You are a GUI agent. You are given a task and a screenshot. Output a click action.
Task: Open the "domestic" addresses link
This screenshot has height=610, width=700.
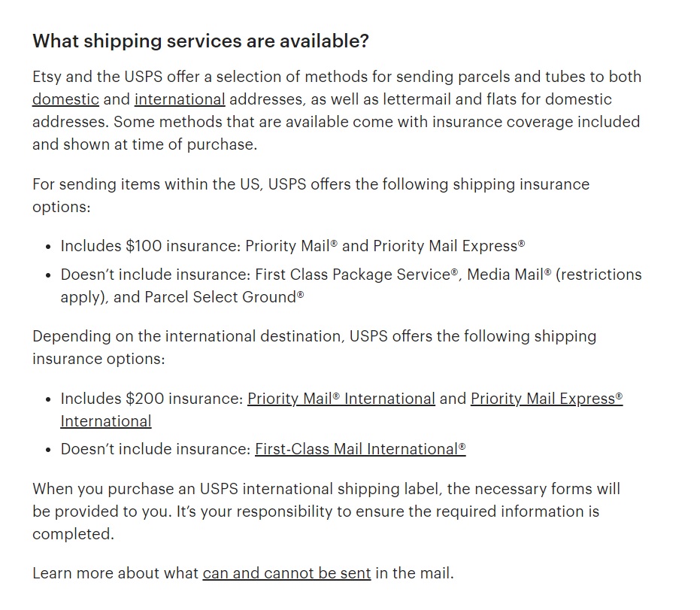pos(65,99)
